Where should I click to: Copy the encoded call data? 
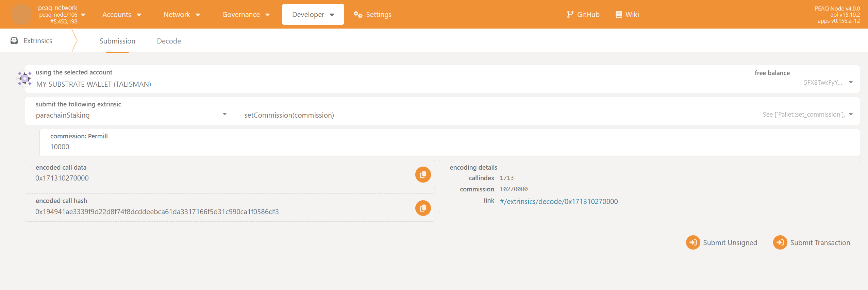423,174
